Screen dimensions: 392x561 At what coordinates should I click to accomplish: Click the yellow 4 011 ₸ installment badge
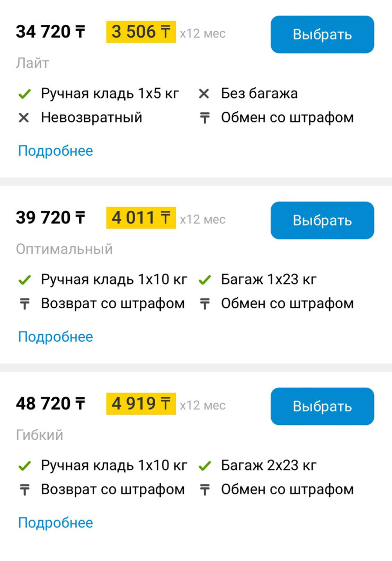tap(141, 218)
